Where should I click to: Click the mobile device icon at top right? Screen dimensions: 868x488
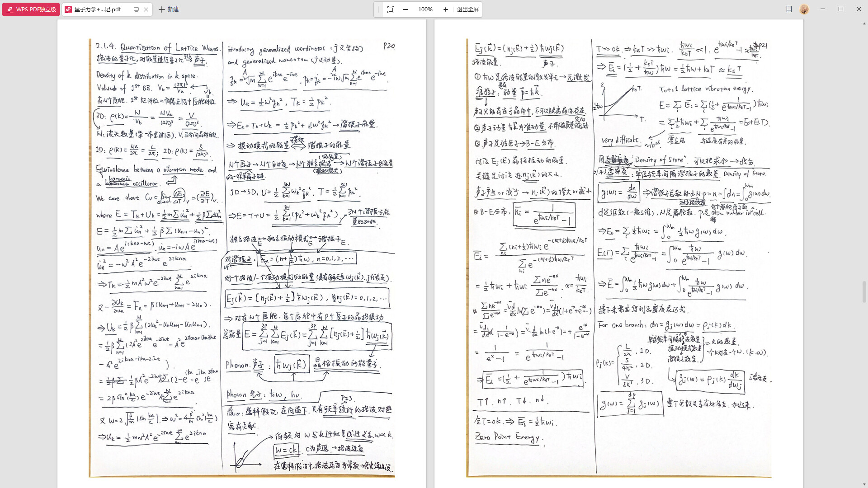click(789, 9)
